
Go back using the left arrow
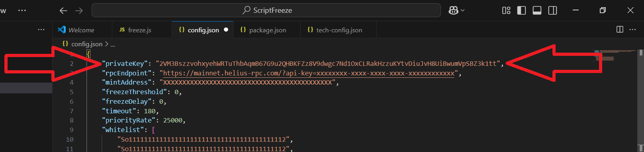[x=63, y=10]
